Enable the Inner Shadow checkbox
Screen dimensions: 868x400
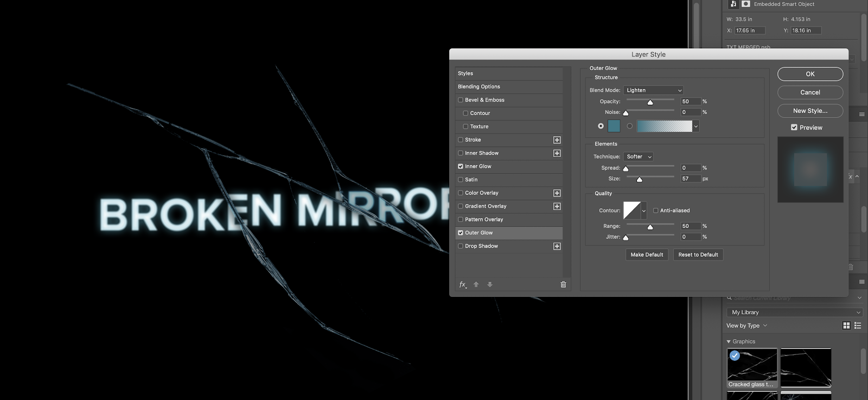point(461,153)
